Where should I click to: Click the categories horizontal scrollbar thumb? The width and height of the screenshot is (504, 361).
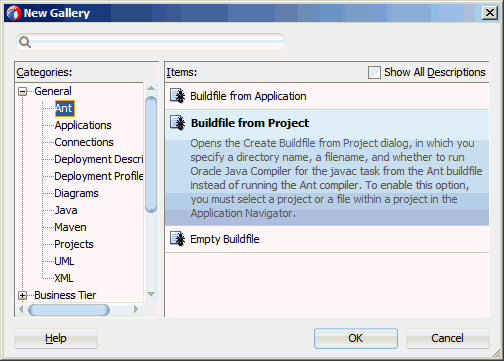coord(69,310)
